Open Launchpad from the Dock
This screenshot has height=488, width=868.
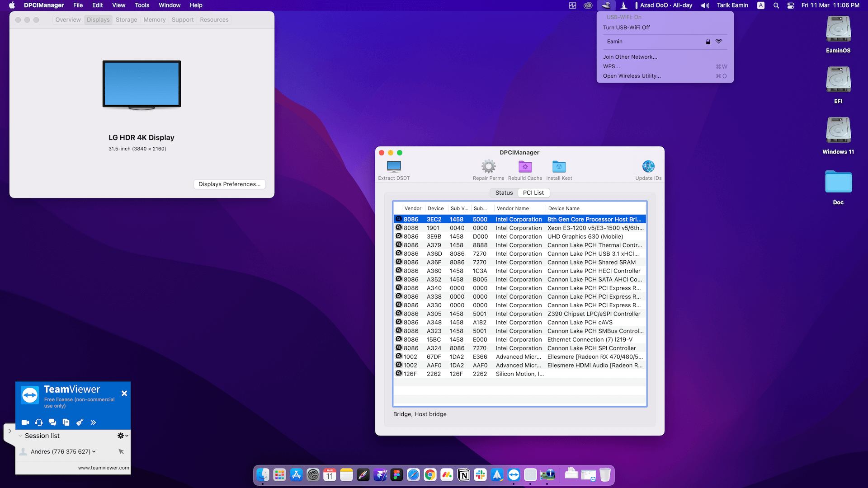click(279, 475)
